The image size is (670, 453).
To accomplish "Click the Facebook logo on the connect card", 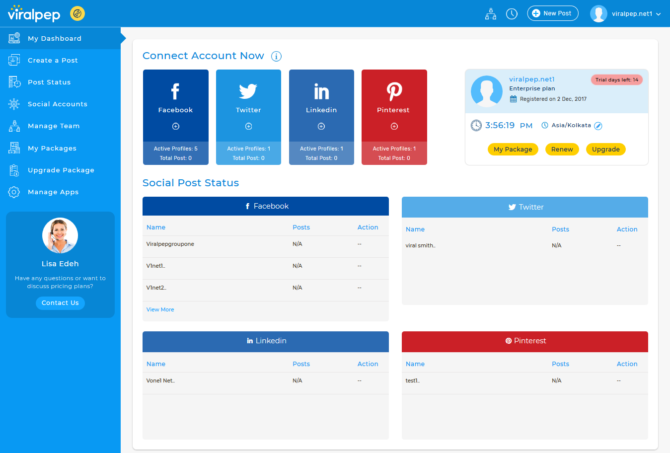I will [x=175, y=91].
